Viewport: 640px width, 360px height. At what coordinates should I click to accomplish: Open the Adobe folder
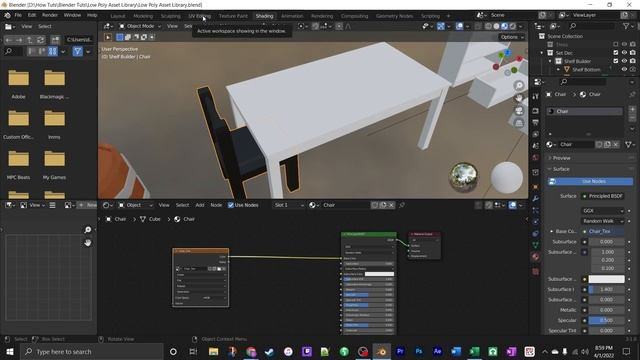pos(18,84)
